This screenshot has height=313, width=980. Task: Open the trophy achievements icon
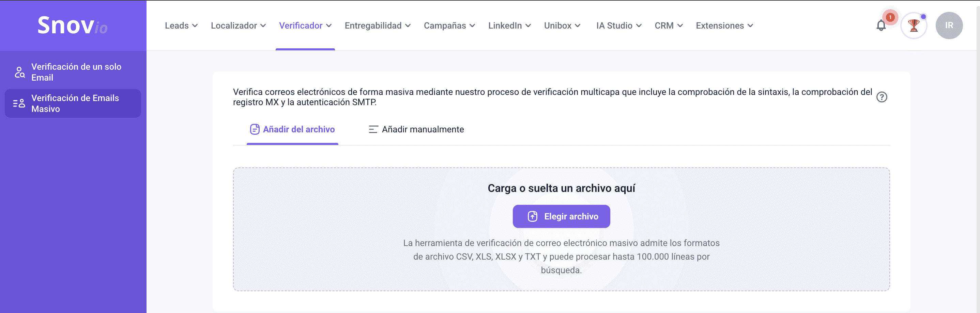pyautogui.click(x=914, y=26)
